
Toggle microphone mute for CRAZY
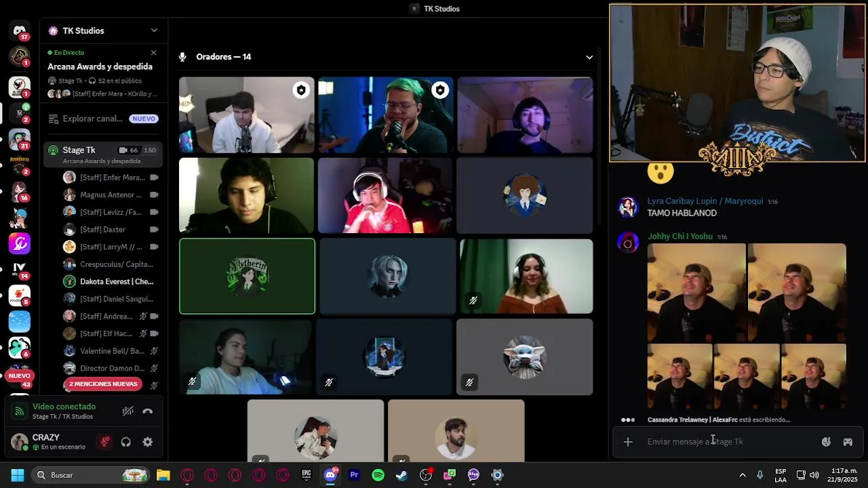pyautogui.click(x=104, y=442)
